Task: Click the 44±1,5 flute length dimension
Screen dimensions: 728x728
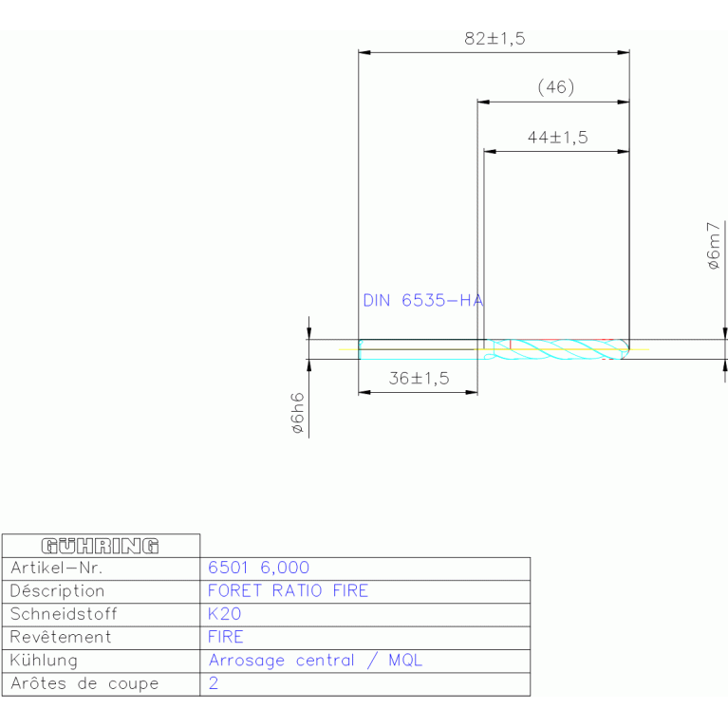Action: pyautogui.click(x=557, y=138)
